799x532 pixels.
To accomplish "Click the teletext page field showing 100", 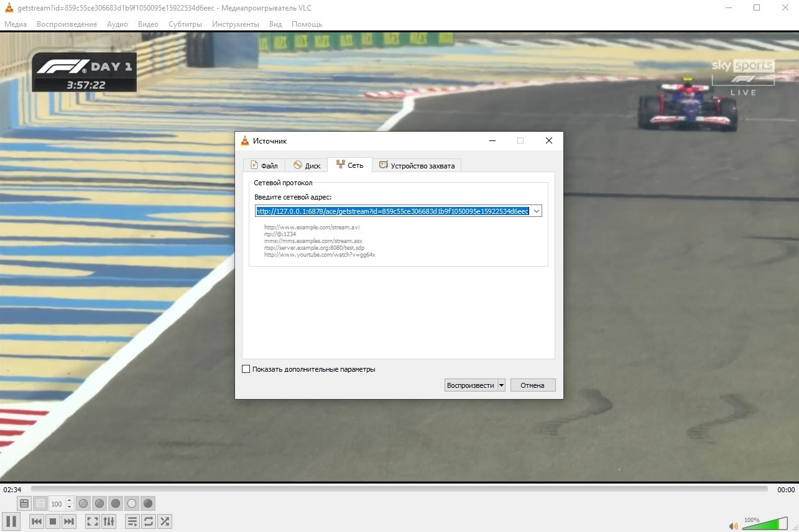I will click(57, 504).
